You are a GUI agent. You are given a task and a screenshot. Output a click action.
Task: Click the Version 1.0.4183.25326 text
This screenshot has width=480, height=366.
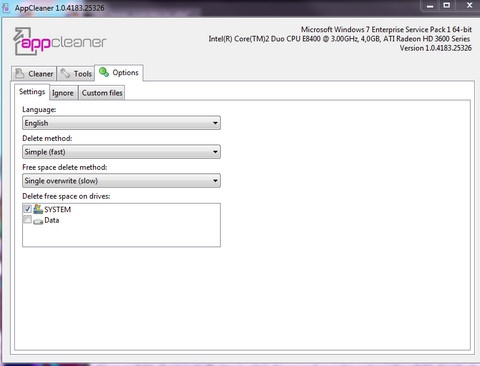click(436, 48)
